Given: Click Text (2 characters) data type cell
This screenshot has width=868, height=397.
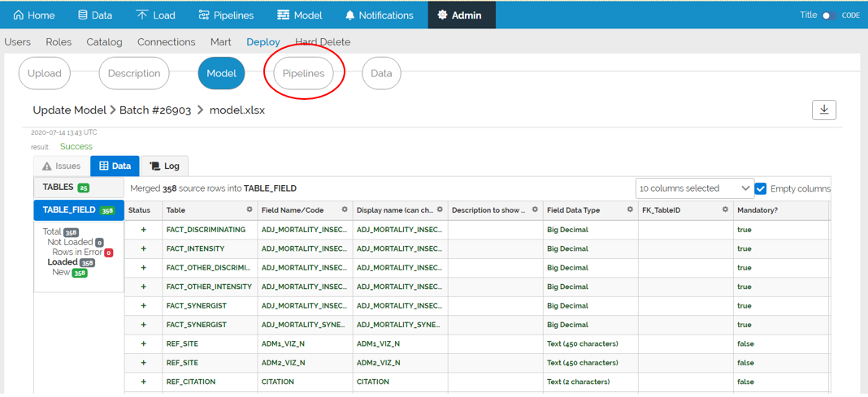Looking at the screenshot, I should click(591, 382).
